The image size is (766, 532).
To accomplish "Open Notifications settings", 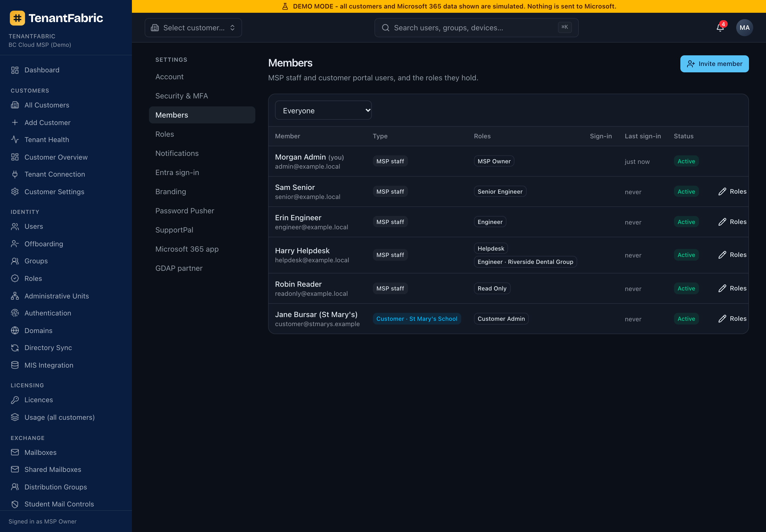I will tap(202, 153).
